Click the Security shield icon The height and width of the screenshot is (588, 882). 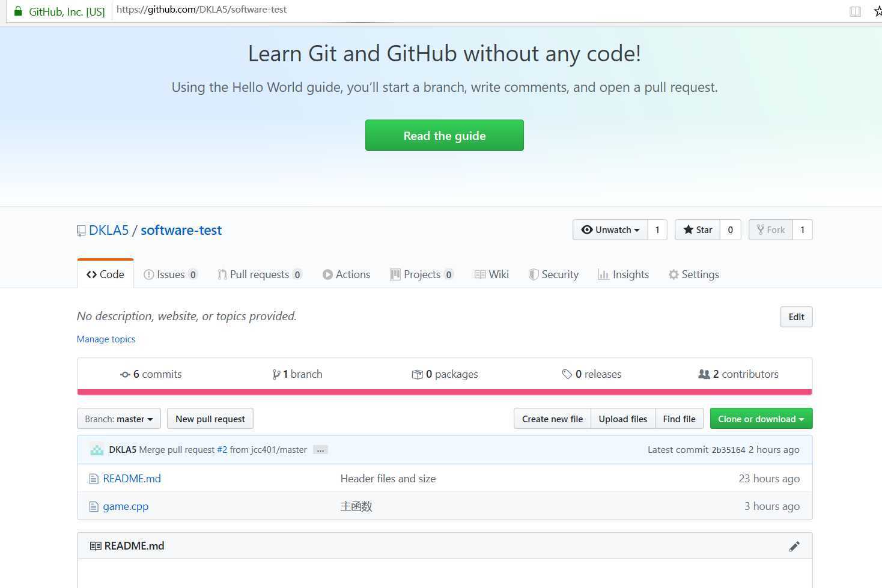pyautogui.click(x=533, y=274)
